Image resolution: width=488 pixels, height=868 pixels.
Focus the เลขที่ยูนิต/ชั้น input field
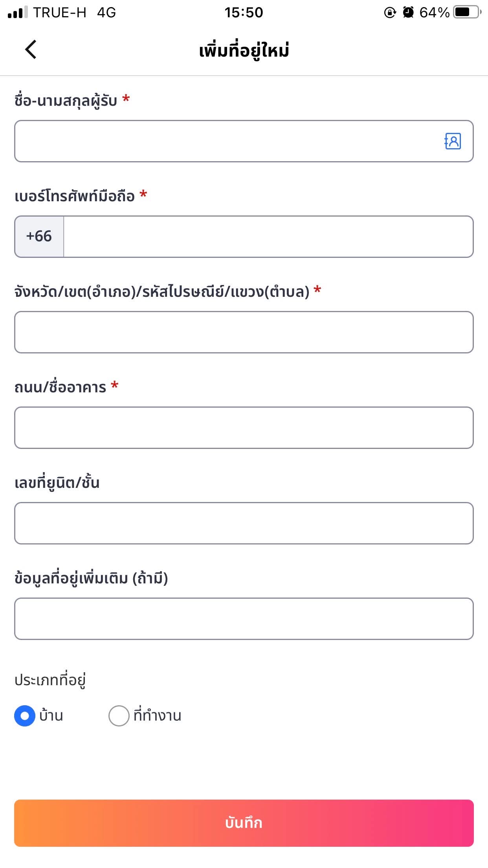tap(244, 523)
